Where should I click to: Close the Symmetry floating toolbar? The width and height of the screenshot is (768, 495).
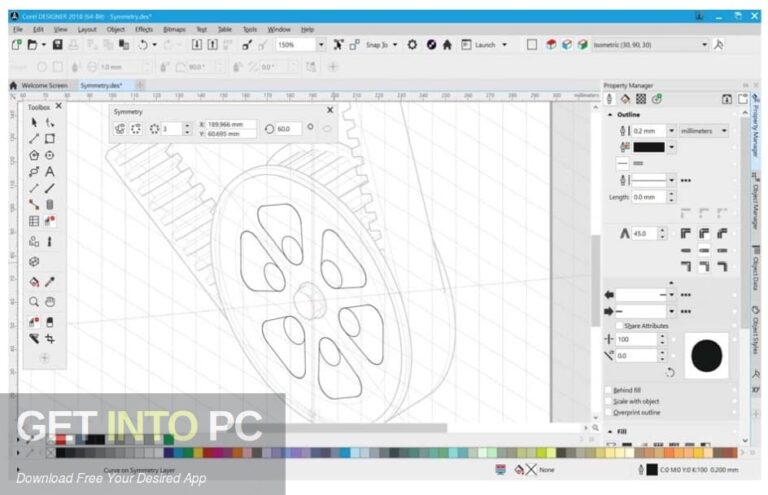click(x=330, y=110)
